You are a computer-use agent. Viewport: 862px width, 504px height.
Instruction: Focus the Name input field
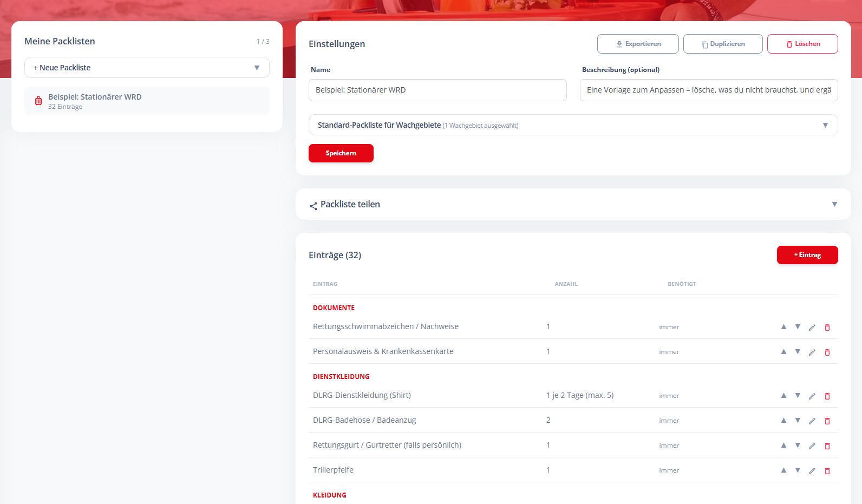(x=437, y=90)
